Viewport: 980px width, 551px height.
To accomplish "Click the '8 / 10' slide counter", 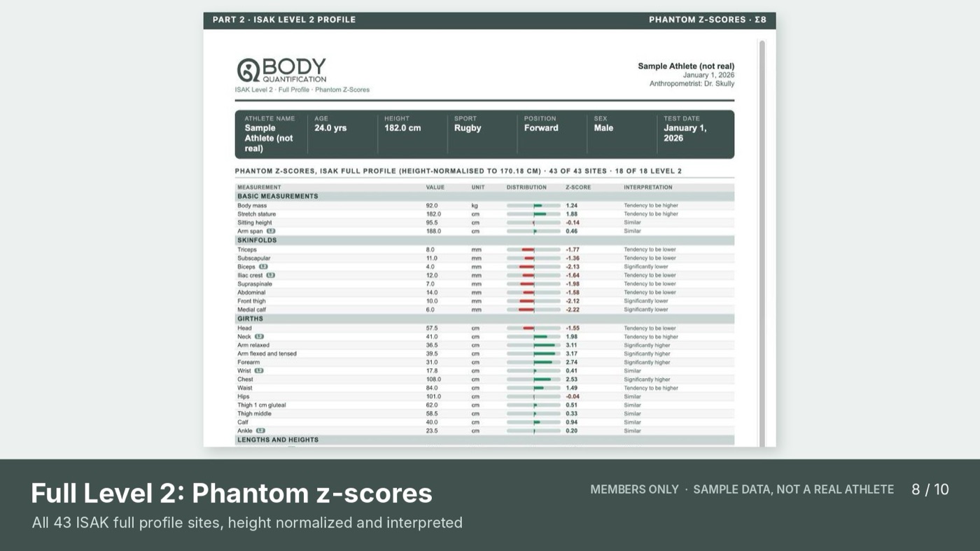I will pos(930,489).
